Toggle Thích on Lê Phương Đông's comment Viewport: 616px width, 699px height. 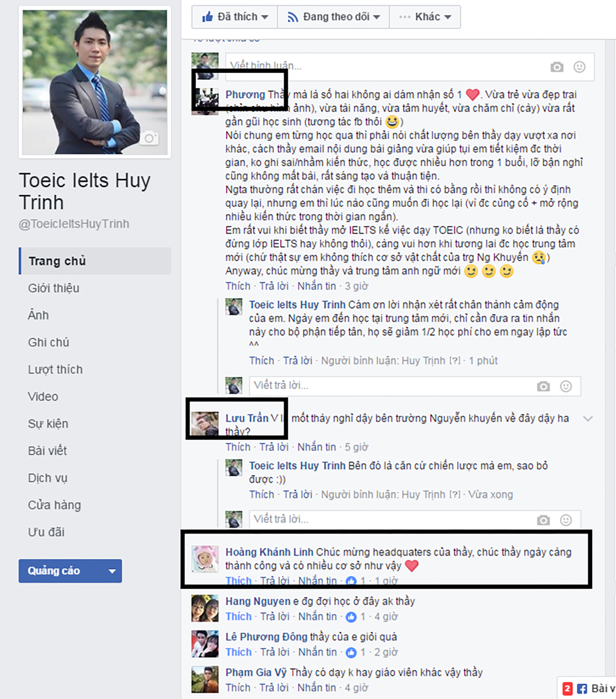[239, 652]
